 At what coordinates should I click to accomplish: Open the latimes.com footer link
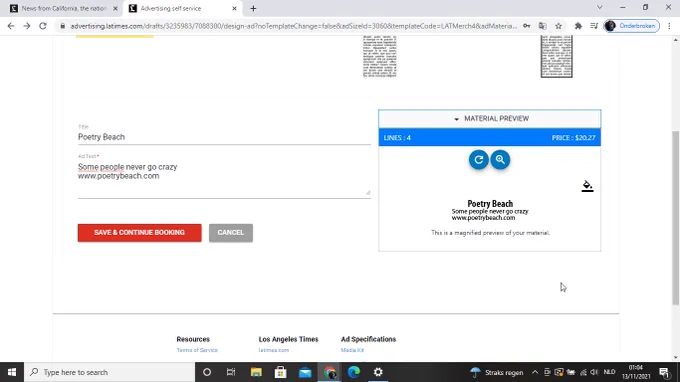click(274, 350)
